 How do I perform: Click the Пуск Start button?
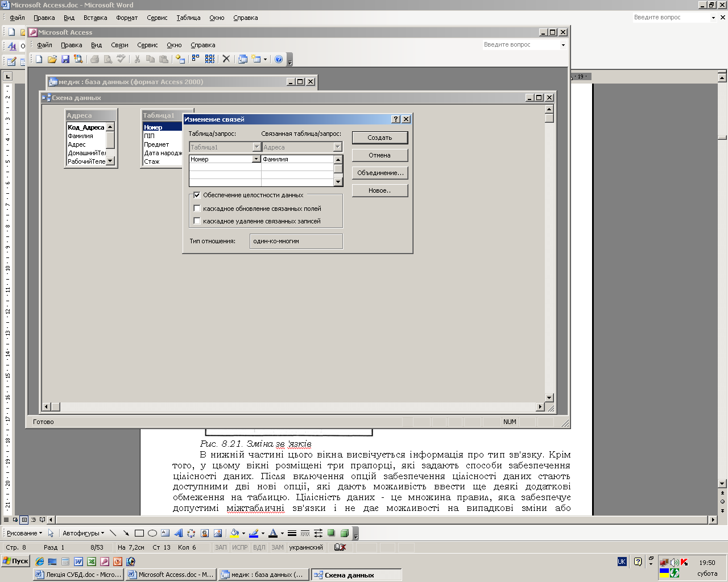[15, 561]
